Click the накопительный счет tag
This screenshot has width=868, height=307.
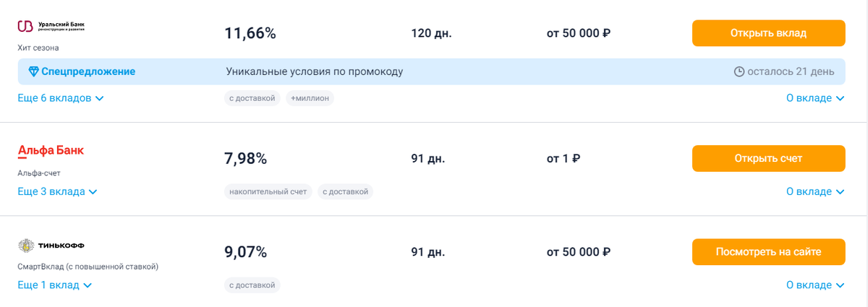pyautogui.click(x=268, y=191)
